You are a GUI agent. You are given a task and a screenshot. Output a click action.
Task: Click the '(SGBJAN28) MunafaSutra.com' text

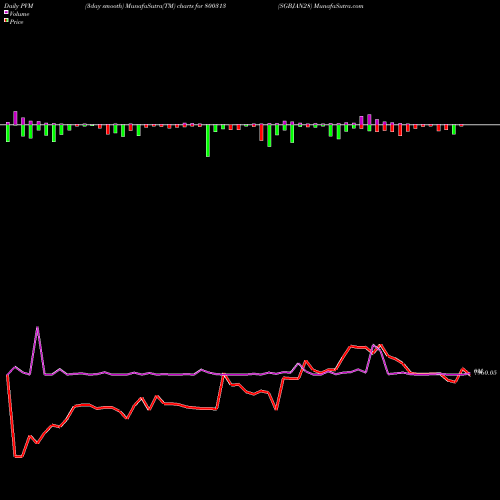pos(321,6)
